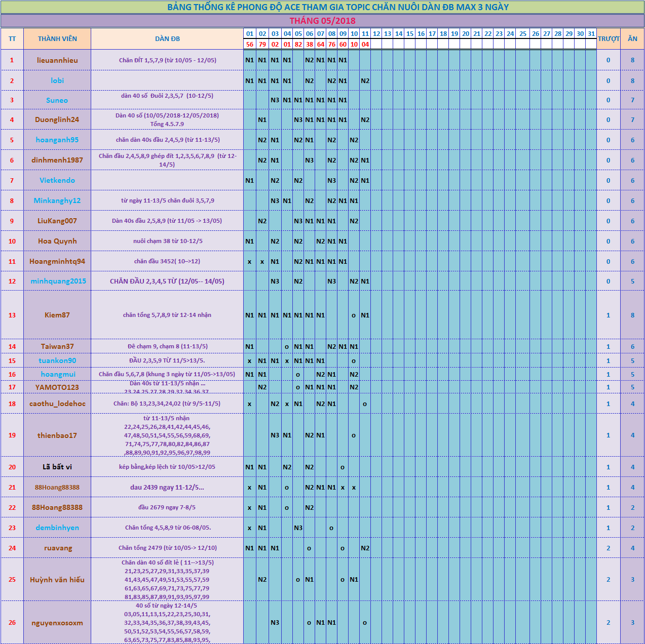Click the member name "thienbao17"
This screenshot has width=645, height=644.
point(57,435)
